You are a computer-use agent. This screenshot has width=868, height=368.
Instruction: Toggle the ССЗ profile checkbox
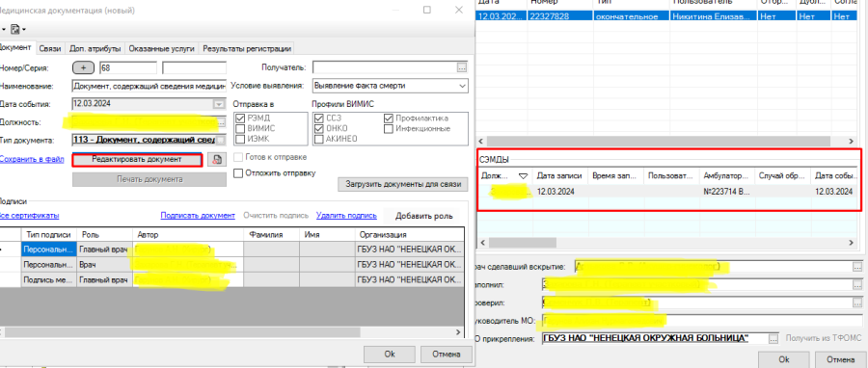pos(318,118)
